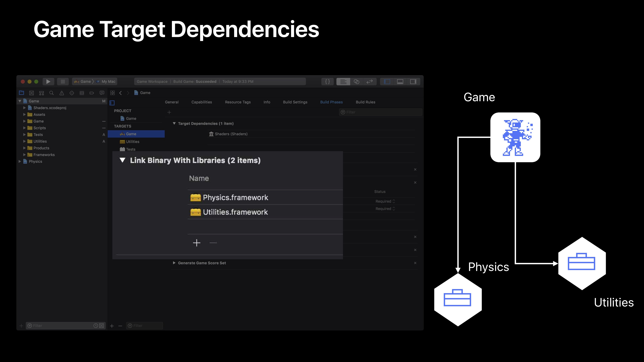Open the Breakpoint navigator icon

(92, 93)
